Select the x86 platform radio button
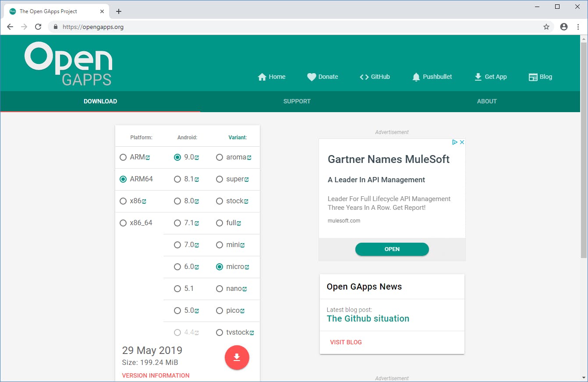 click(x=123, y=201)
